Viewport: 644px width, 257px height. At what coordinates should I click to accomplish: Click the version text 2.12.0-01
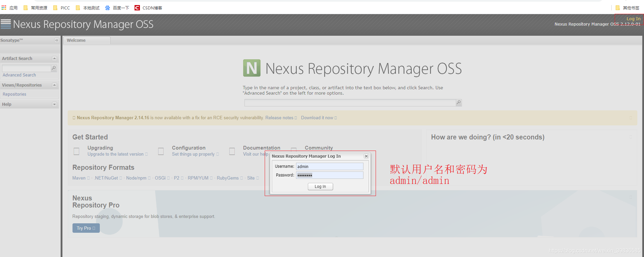(x=630, y=24)
